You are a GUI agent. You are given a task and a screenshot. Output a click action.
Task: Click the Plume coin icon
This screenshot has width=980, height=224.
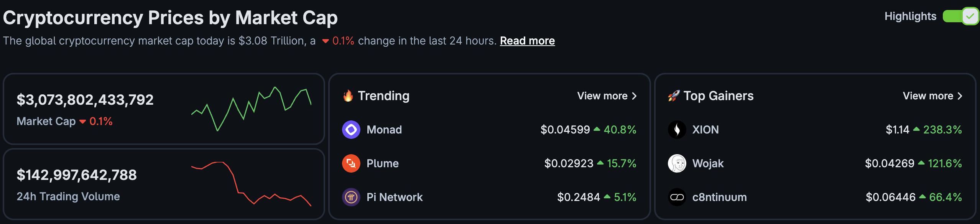(x=351, y=163)
